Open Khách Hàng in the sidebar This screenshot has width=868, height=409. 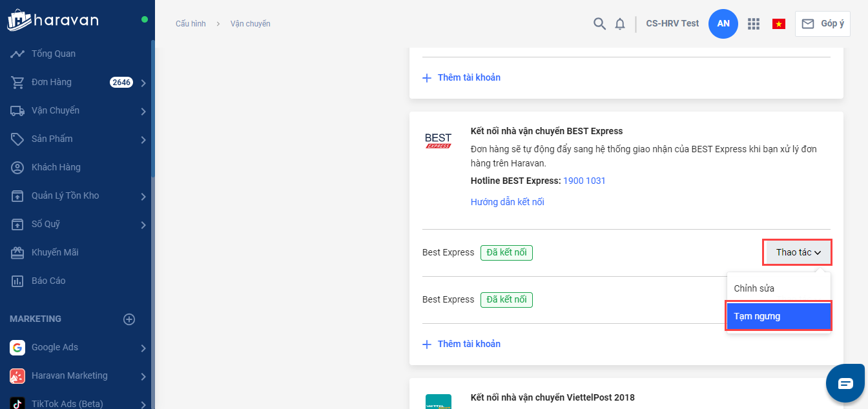[56, 167]
